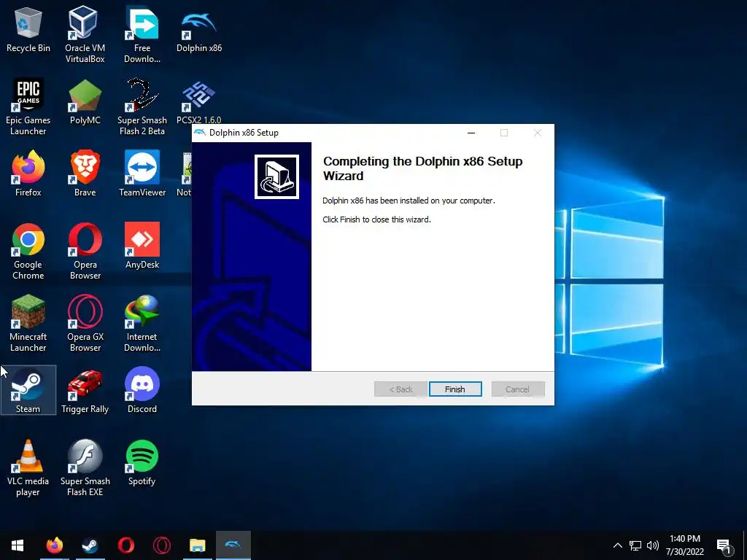Open Opera from the taskbar
The height and width of the screenshot is (560, 747).
pyautogui.click(x=125, y=545)
